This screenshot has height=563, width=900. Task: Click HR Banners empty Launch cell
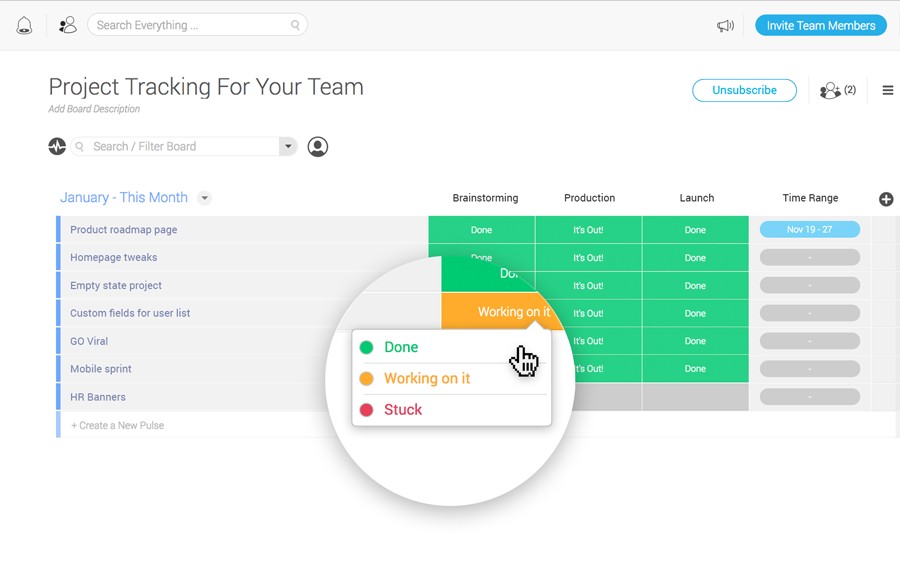click(x=695, y=397)
